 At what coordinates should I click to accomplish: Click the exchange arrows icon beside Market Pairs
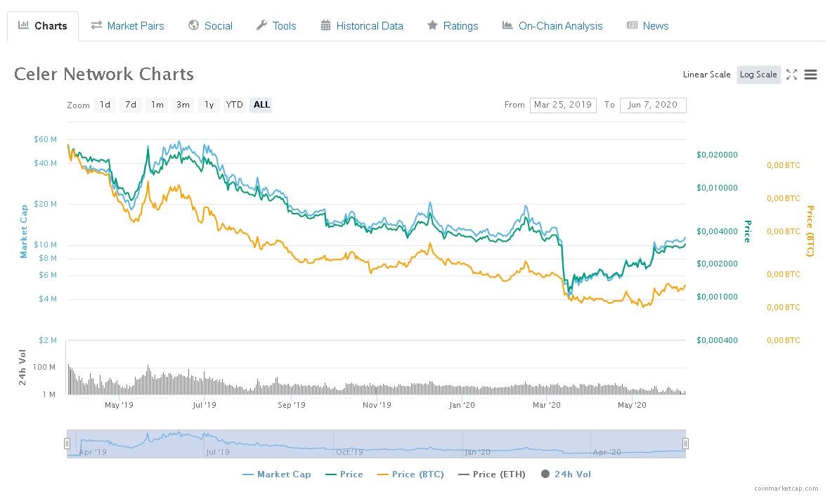(x=96, y=25)
